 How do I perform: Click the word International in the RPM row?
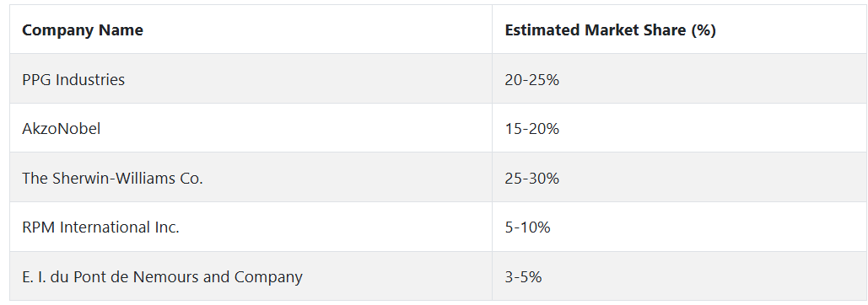[x=109, y=227]
